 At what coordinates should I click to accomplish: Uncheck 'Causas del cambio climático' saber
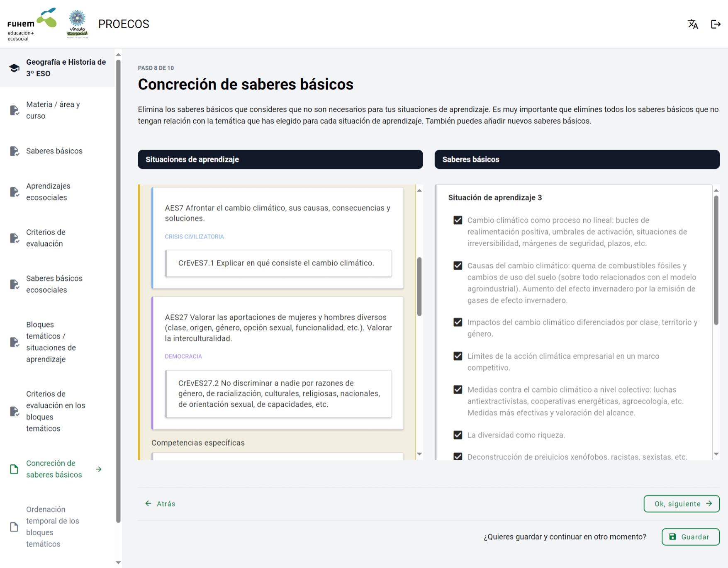click(x=458, y=265)
